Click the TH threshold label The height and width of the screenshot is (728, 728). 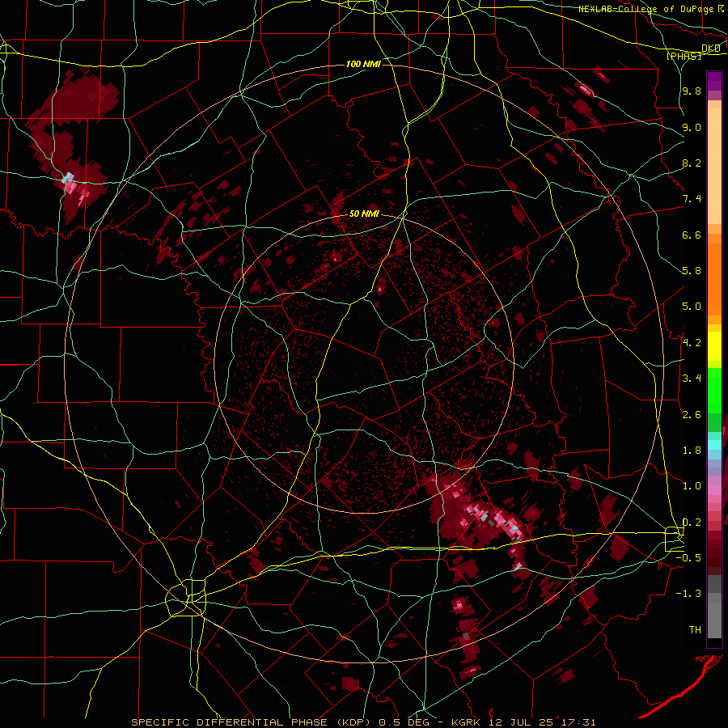695,630
